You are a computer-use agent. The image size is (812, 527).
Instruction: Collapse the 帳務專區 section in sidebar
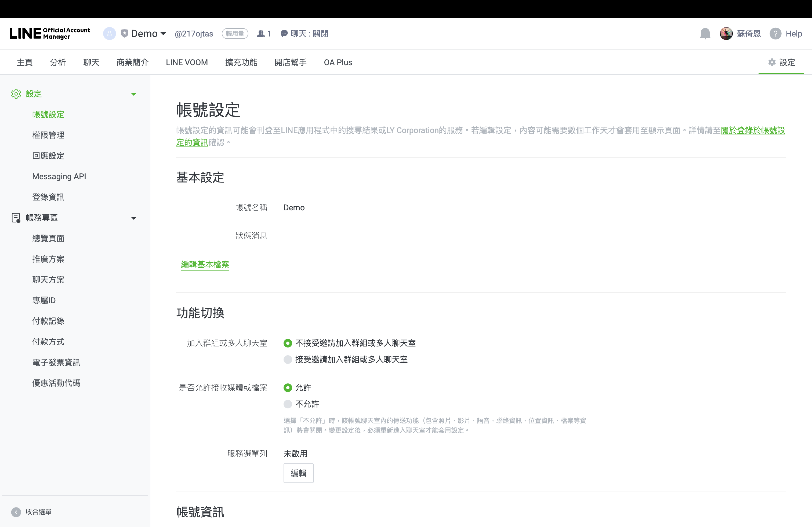point(134,218)
